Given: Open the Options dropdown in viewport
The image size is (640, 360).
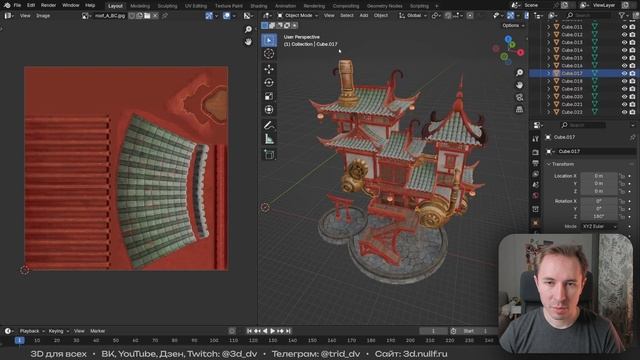Looking at the screenshot, I should coord(513,25).
